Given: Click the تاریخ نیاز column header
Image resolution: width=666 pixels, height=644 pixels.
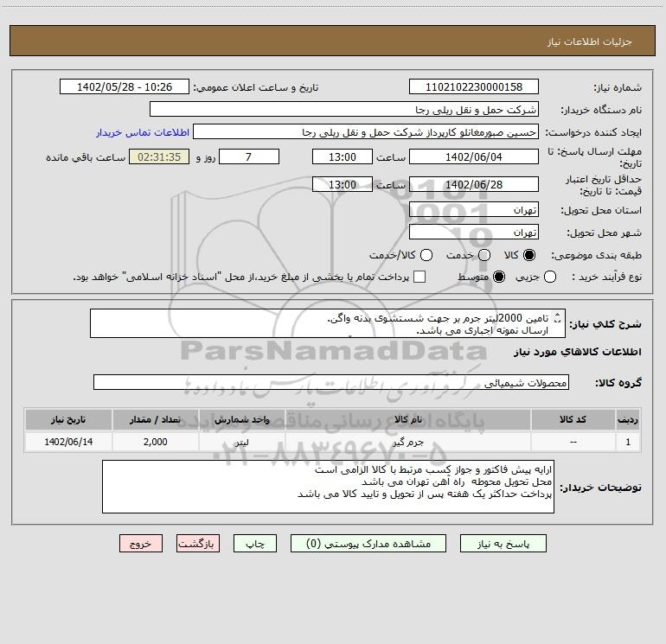Looking at the screenshot, I should click(68, 419).
